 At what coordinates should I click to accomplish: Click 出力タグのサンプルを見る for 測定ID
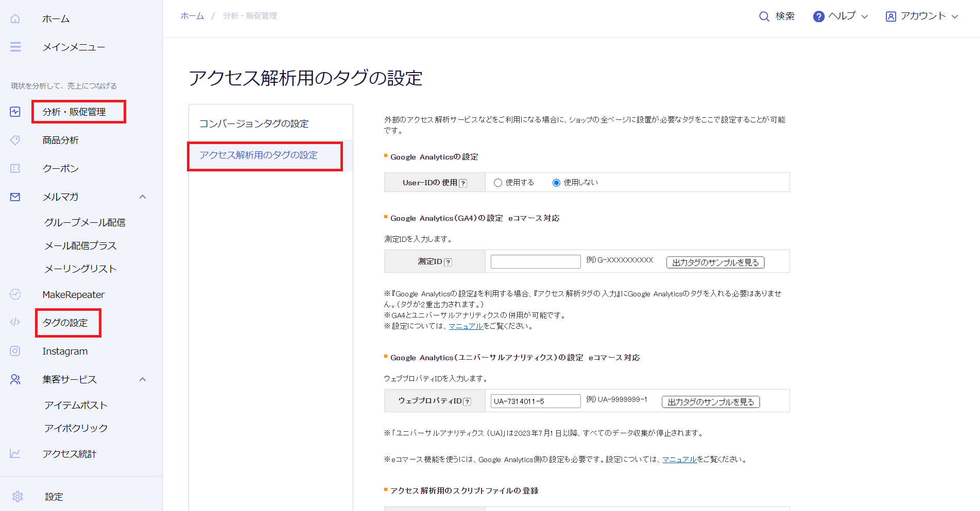coord(715,262)
